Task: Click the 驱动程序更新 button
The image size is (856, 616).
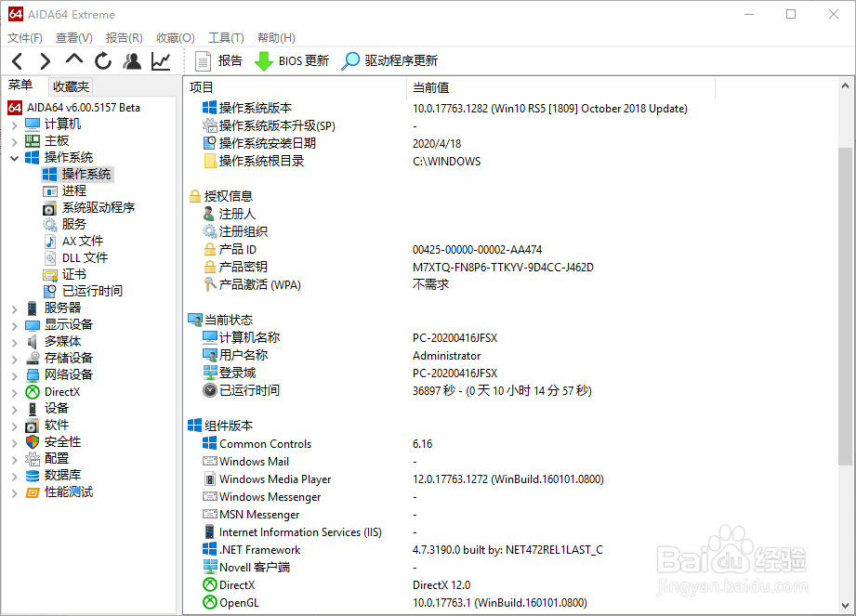Action: point(389,61)
